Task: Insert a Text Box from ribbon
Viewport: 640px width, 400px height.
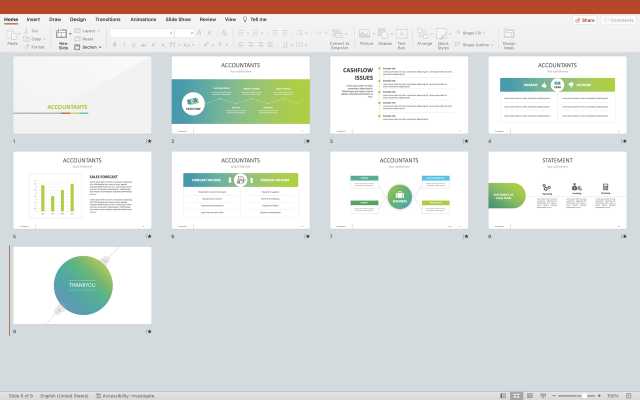Action: click(x=401, y=37)
